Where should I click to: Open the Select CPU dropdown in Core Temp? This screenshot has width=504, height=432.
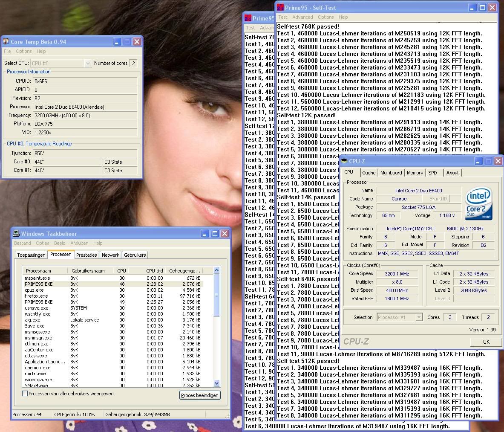[88, 63]
